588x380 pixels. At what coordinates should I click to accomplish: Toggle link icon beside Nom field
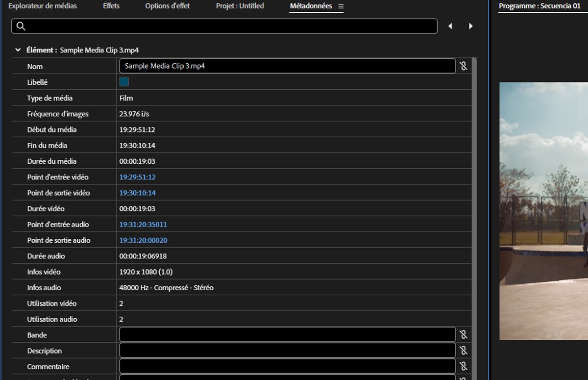point(464,66)
